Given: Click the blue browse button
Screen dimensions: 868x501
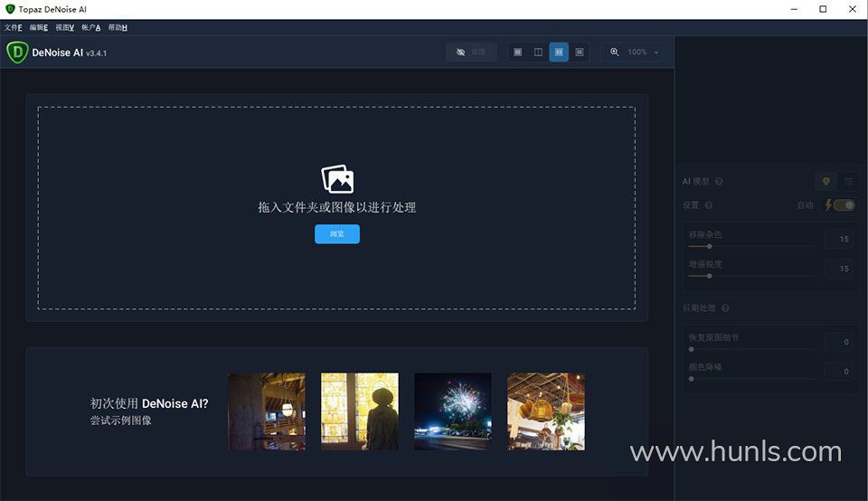Looking at the screenshot, I should [337, 234].
